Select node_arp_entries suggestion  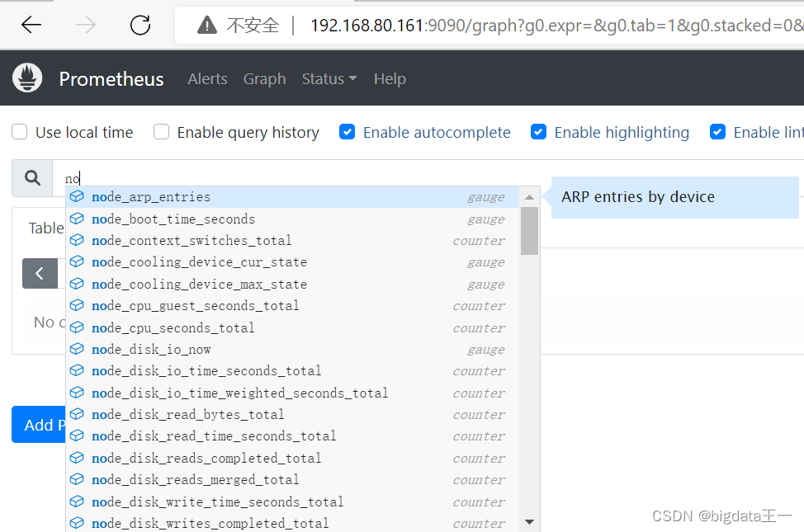[292, 197]
